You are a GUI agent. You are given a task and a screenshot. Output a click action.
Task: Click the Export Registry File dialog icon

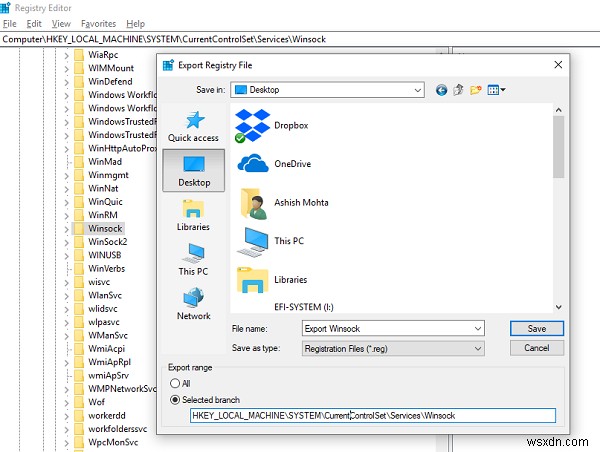(168, 65)
